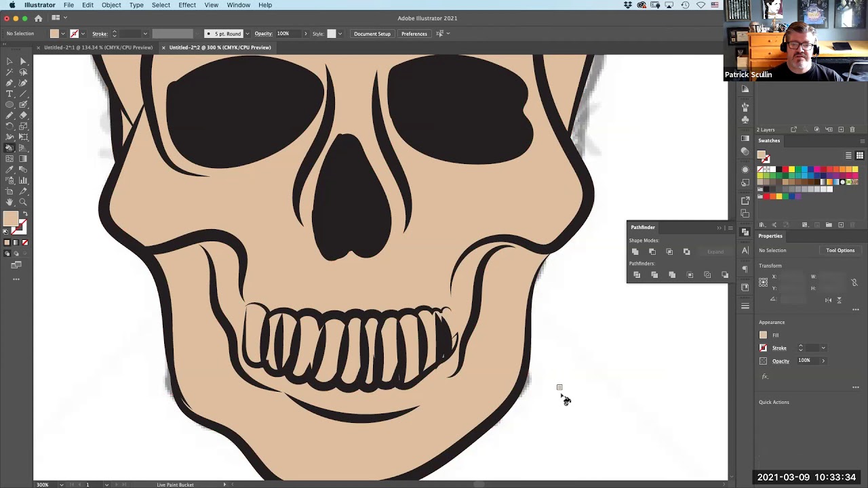Select the Perspective Grid tool
Screen dimensions: 868x488
coord(23,148)
